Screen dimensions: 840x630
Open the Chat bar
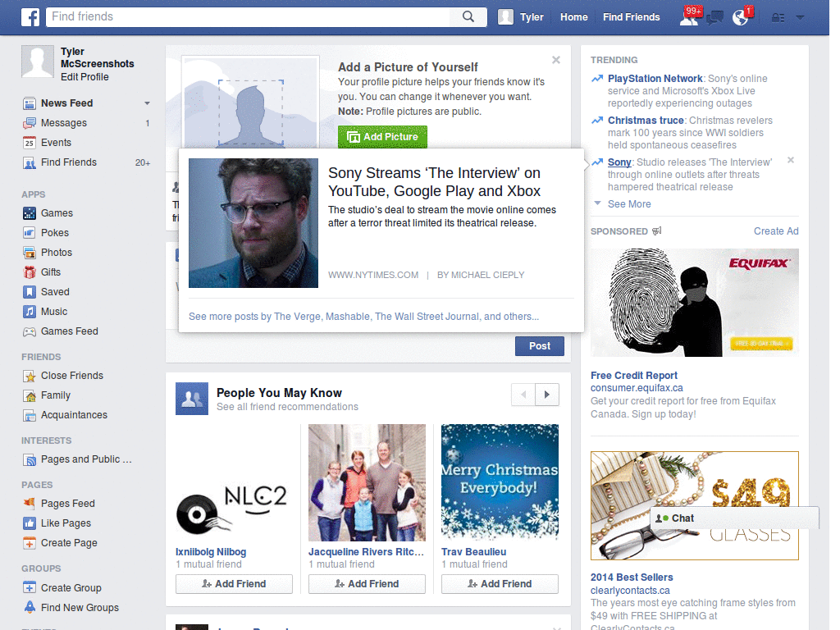click(734, 518)
